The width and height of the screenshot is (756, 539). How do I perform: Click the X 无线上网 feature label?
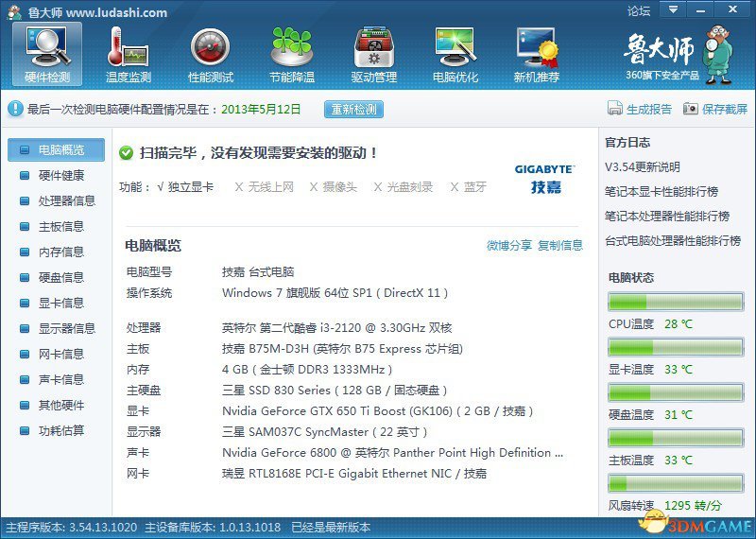pos(264,187)
